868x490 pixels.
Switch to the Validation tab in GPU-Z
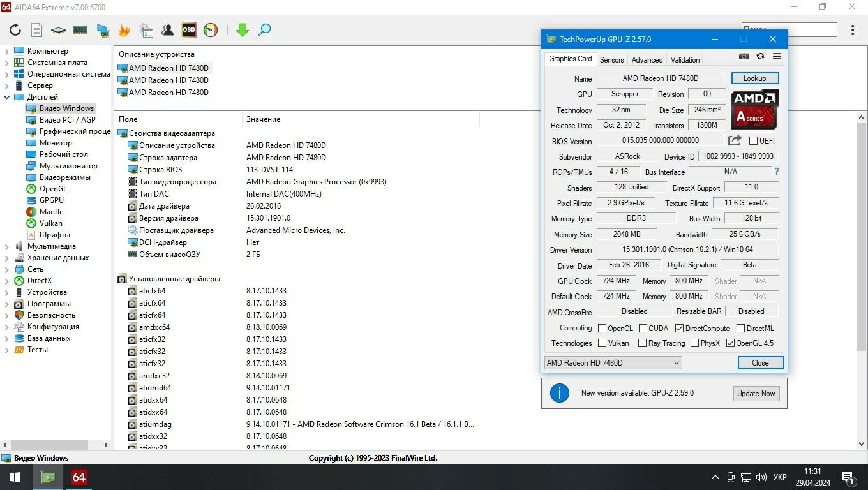point(685,59)
